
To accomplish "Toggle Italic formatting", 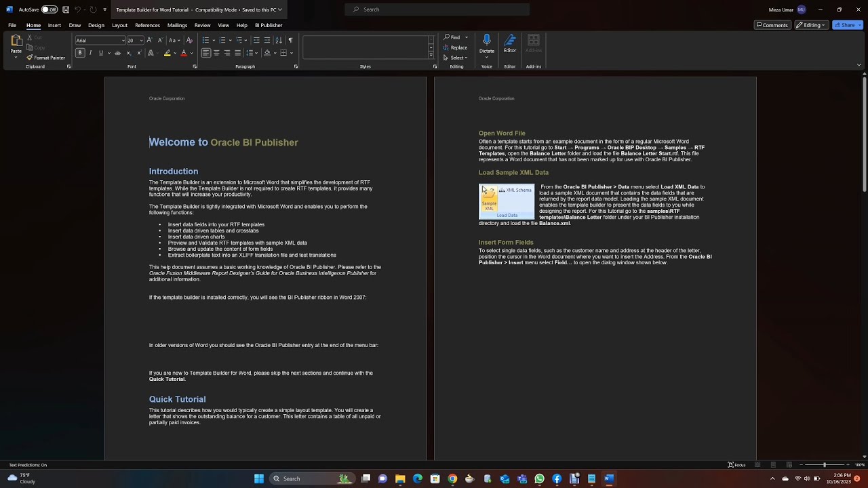I will coord(90,53).
